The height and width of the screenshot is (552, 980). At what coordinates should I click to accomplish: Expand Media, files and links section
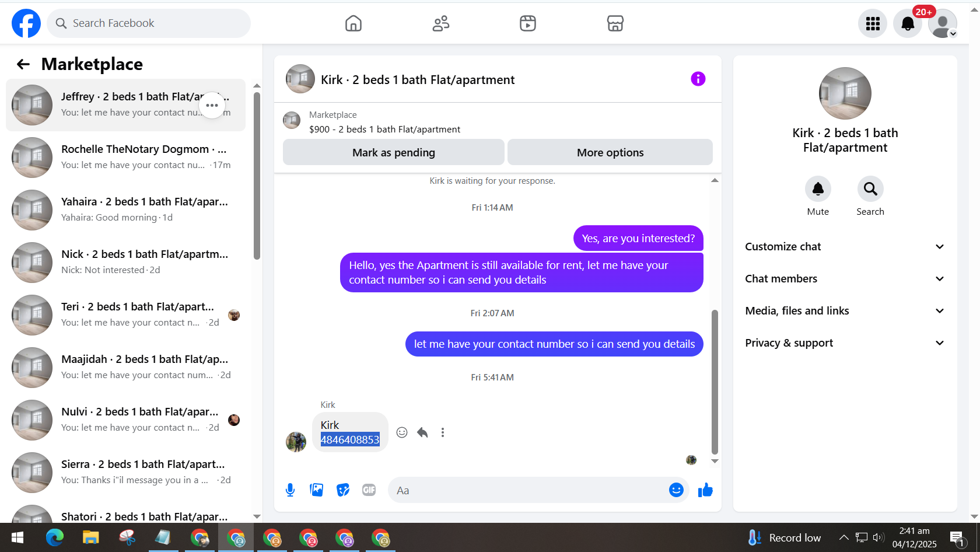(845, 311)
